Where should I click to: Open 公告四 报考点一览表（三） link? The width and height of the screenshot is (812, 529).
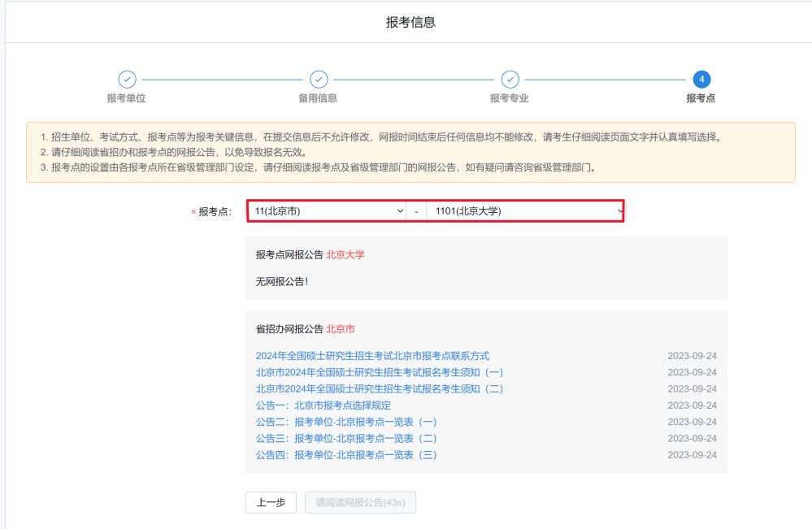click(x=346, y=455)
